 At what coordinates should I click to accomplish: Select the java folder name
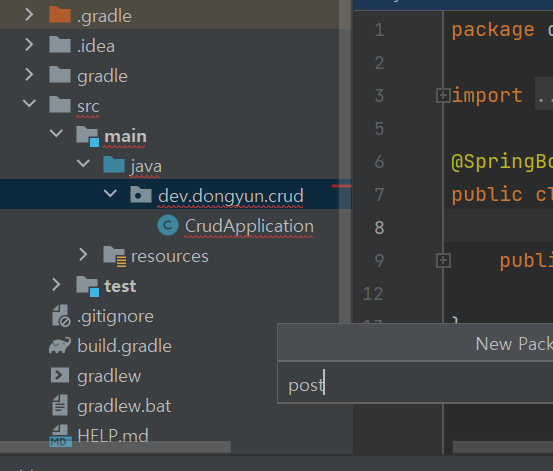click(146, 166)
